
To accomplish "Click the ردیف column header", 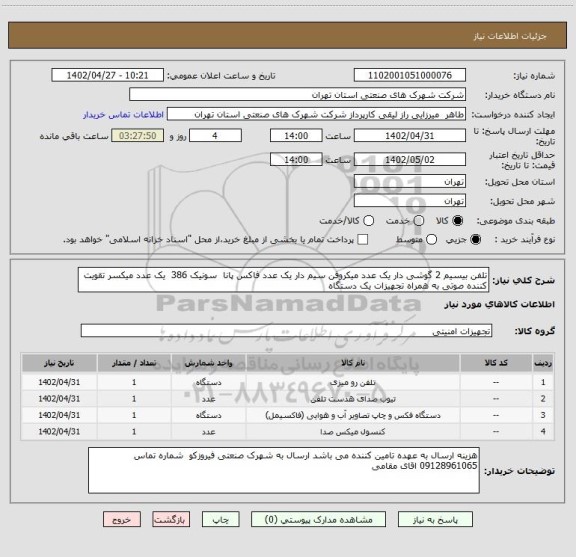I will tap(543, 363).
